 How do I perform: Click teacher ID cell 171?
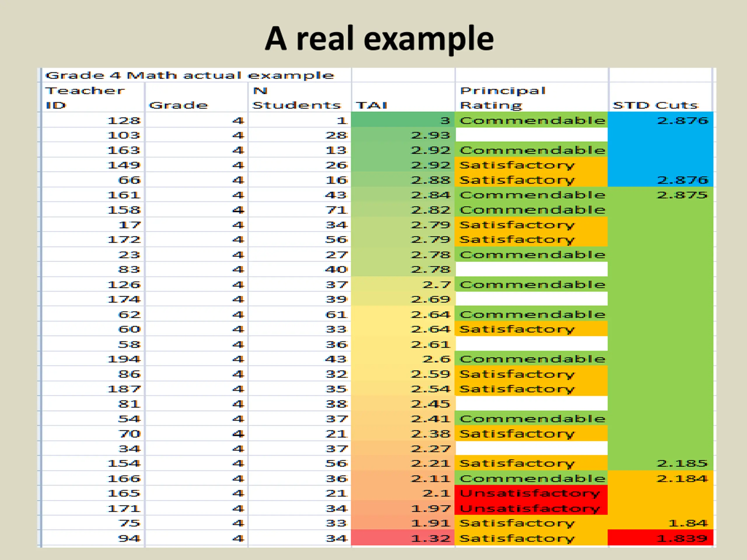click(93, 508)
